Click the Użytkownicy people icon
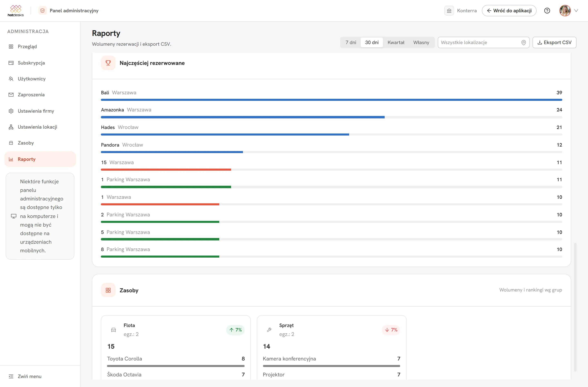This screenshot has width=588, height=387. coord(11,79)
